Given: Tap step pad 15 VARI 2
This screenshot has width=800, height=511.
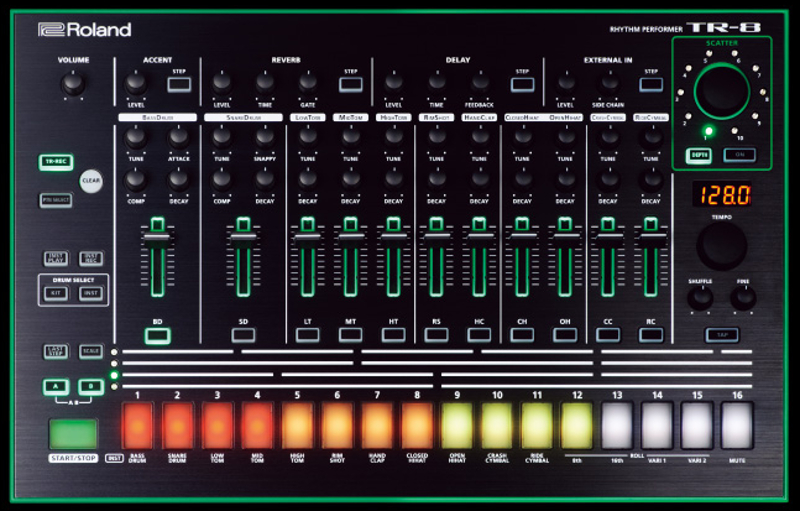Looking at the screenshot, I should pos(697,425).
